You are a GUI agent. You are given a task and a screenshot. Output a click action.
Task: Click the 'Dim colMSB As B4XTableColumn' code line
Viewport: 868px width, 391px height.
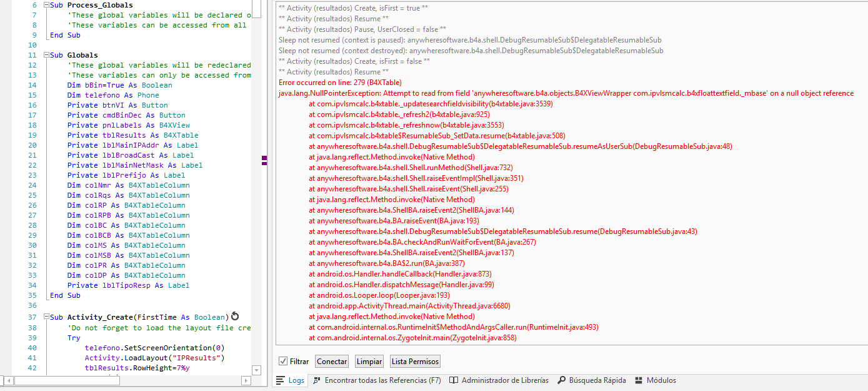tap(129, 255)
